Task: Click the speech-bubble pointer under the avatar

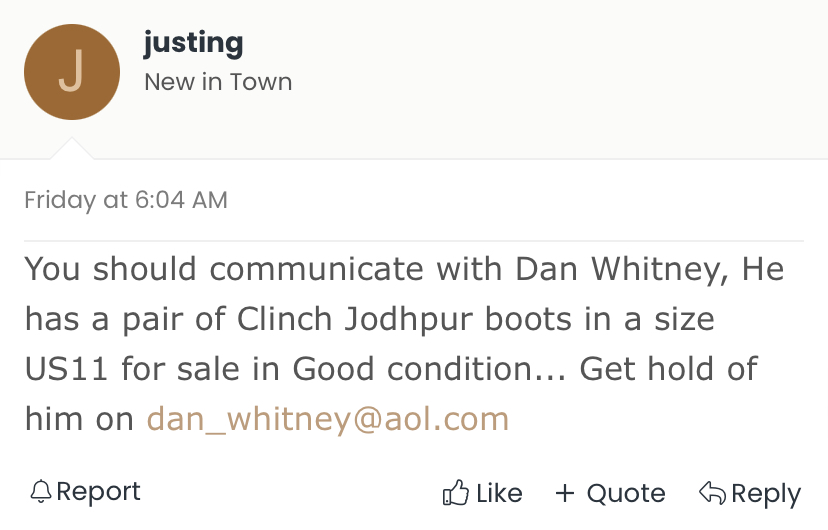Action: click(x=72, y=148)
